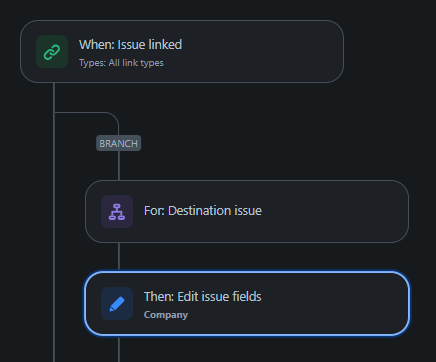
Task: Click the empty right side of the Edit issue fields card
Action: (333, 304)
